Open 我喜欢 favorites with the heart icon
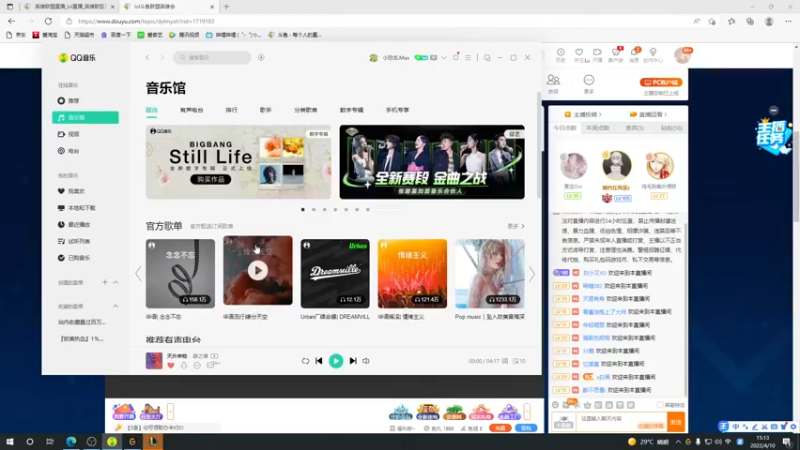 coord(71,191)
